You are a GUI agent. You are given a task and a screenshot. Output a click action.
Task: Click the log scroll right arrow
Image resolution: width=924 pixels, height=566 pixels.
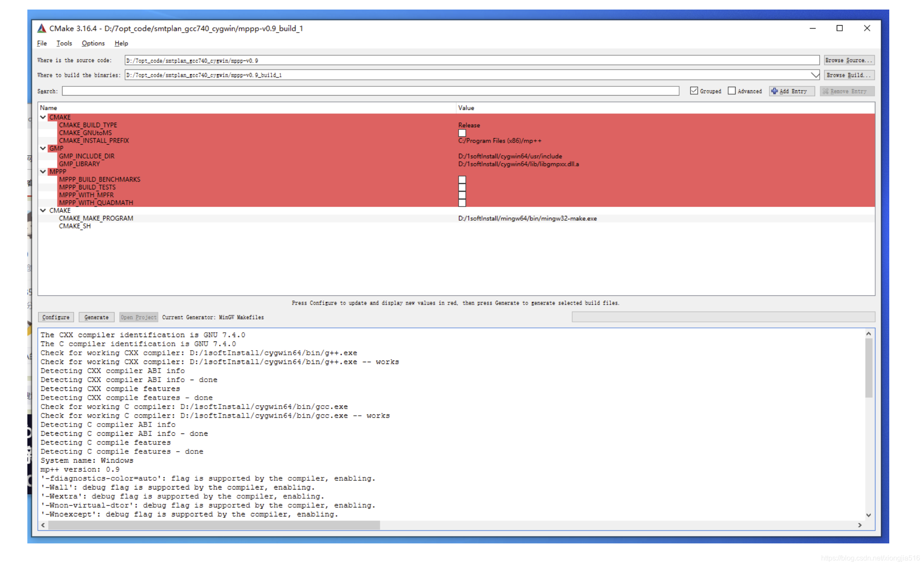point(860,525)
